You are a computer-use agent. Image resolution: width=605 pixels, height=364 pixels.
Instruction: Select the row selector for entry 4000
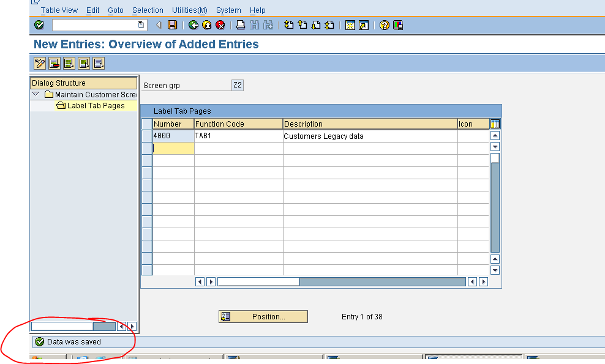[x=146, y=134]
